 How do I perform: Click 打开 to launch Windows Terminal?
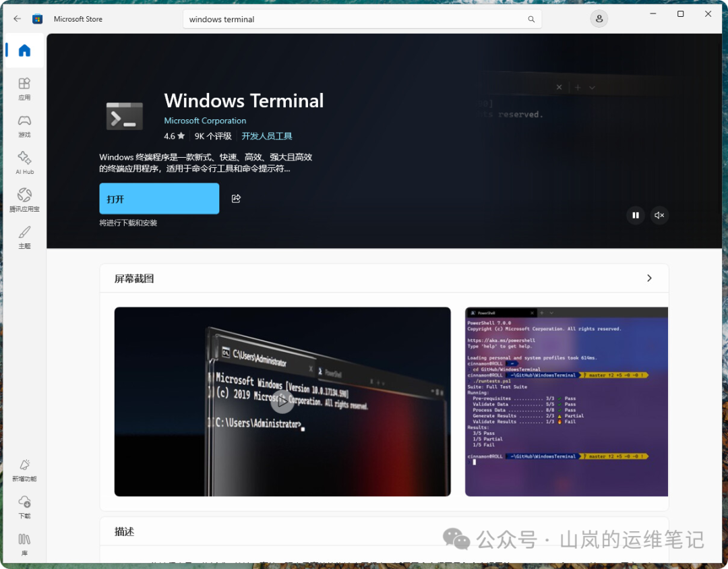[x=159, y=198]
